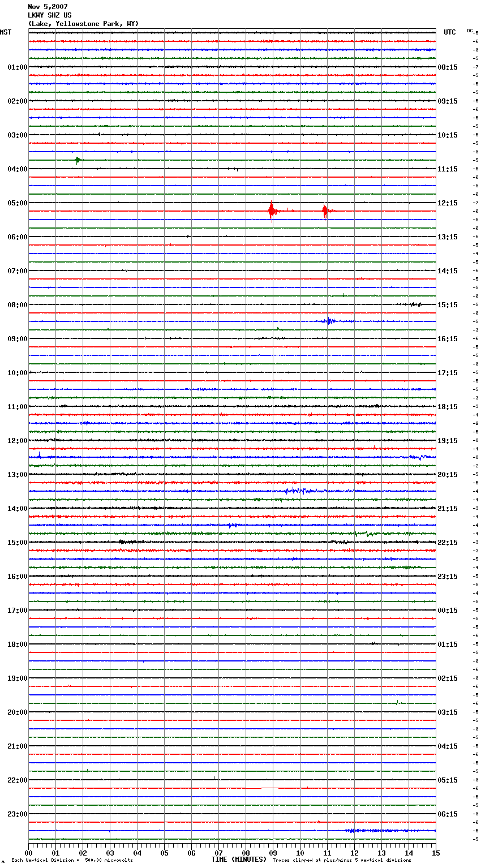Click the 22:15 UTC time label
Screen dimensions: 481x868
coord(448,543)
